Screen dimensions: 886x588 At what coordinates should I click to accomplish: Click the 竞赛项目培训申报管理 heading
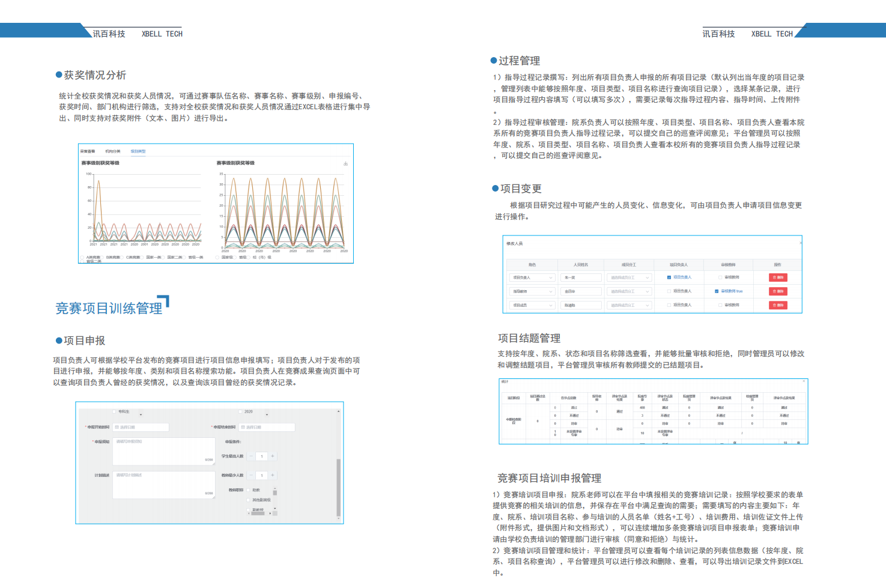click(549, 478)
